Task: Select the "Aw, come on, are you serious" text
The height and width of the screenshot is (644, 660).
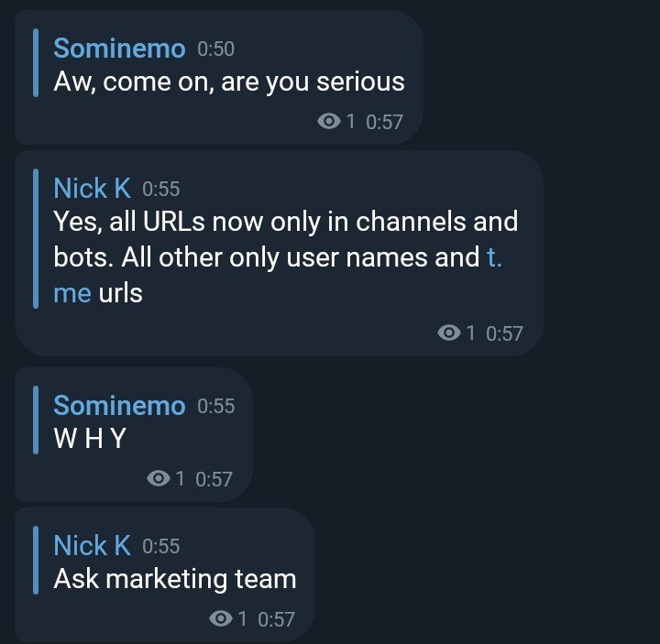Action: [229, 82]
